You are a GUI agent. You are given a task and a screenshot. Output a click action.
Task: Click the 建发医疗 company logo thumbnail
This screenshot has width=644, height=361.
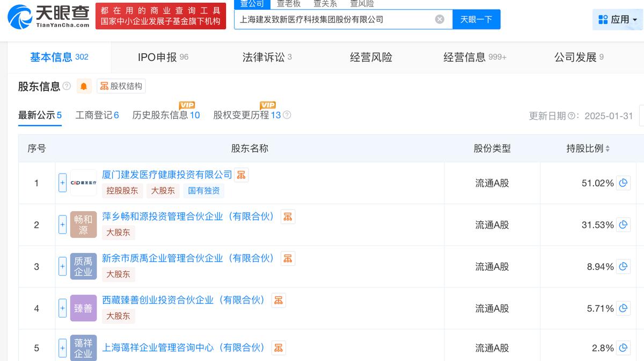click(83, 183)
